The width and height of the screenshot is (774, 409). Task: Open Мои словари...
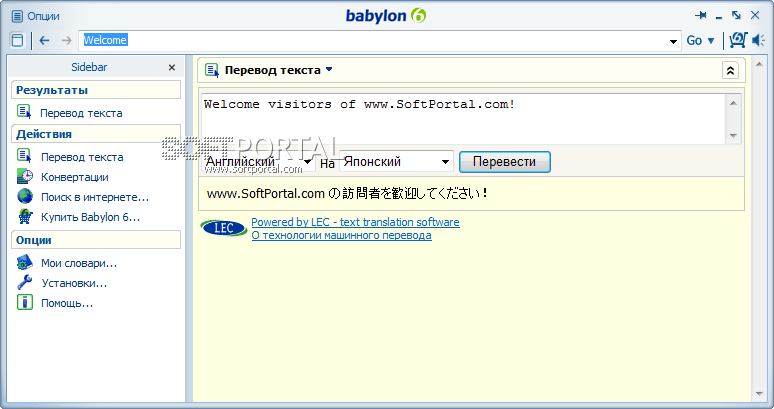point(79,263)
